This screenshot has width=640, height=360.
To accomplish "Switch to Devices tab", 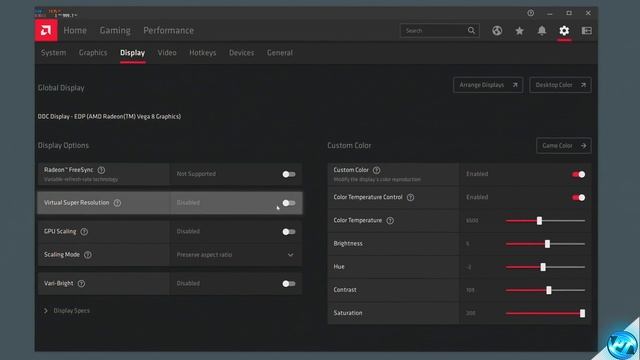I will 241,53.
